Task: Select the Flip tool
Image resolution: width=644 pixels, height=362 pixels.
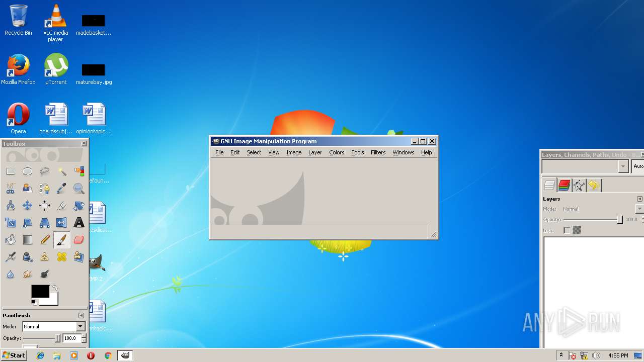Action: coord(62,223)
